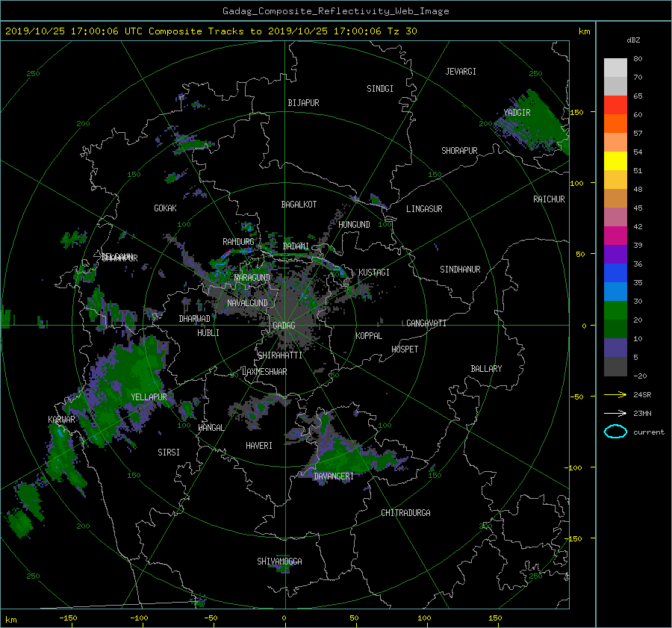Select the bright yellow 54-51 dBZ swatch

coord(615,161)
